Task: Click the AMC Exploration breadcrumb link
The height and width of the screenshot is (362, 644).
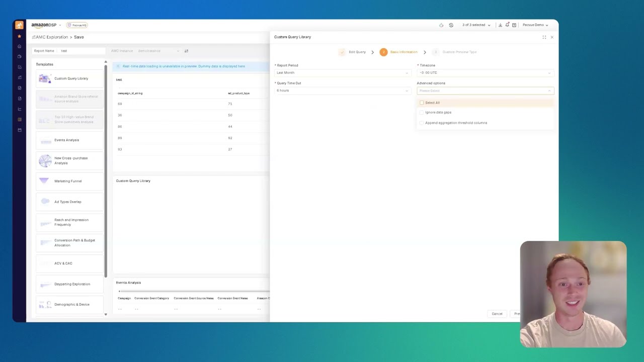Action: [51, 37]
